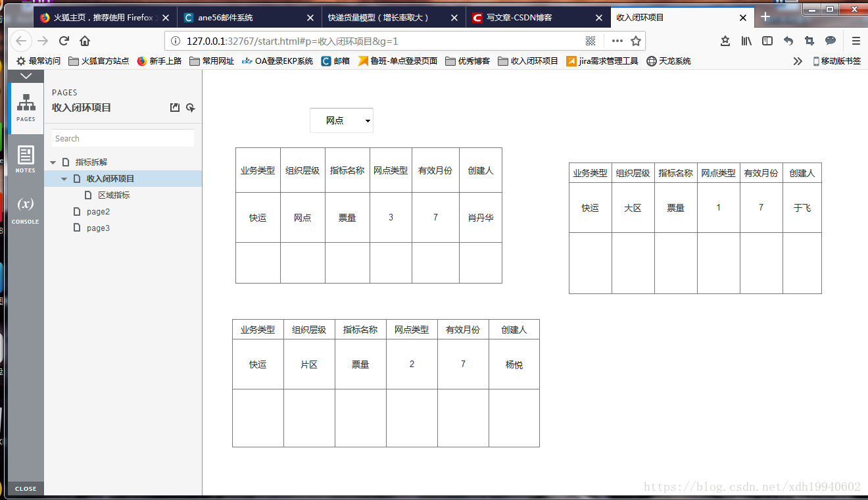Open the site information icon in address bar
This screenshot has height=500, width=868.
tap(176, 41)
